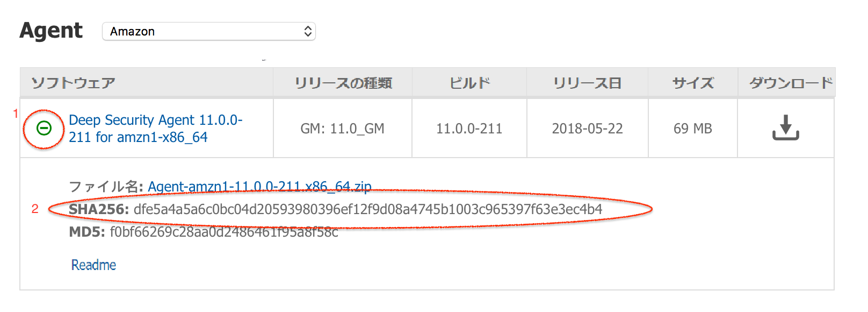
Task: Click the ソフトウェア column header
Action: click(x=74, y=83)
